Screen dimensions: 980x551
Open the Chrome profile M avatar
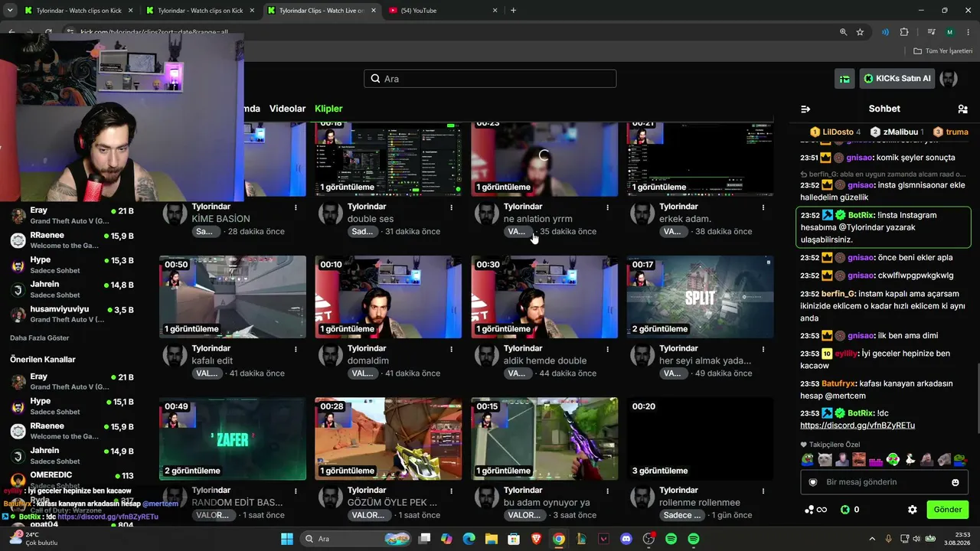(x=950, y=32)
